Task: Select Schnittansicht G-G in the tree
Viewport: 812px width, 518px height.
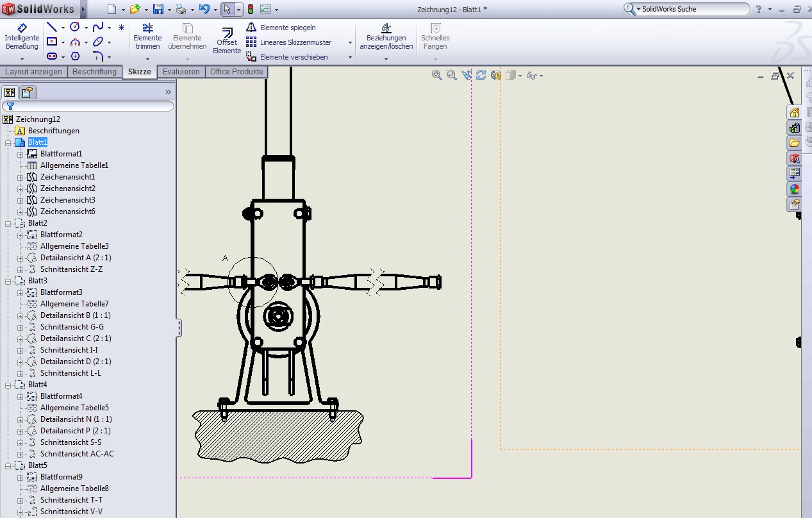Action: 72,327
